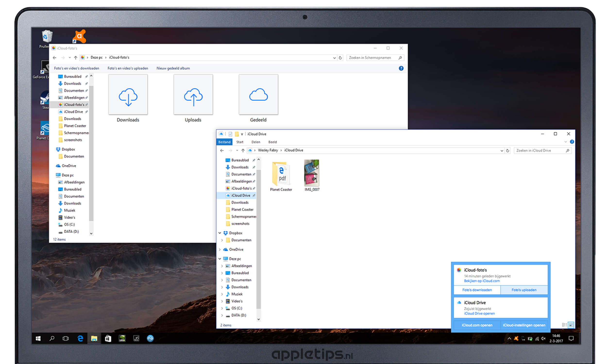
Task: Click search field Zoeken in Schermopnamen
Action: pyautogui.click(x=375, y=58)
